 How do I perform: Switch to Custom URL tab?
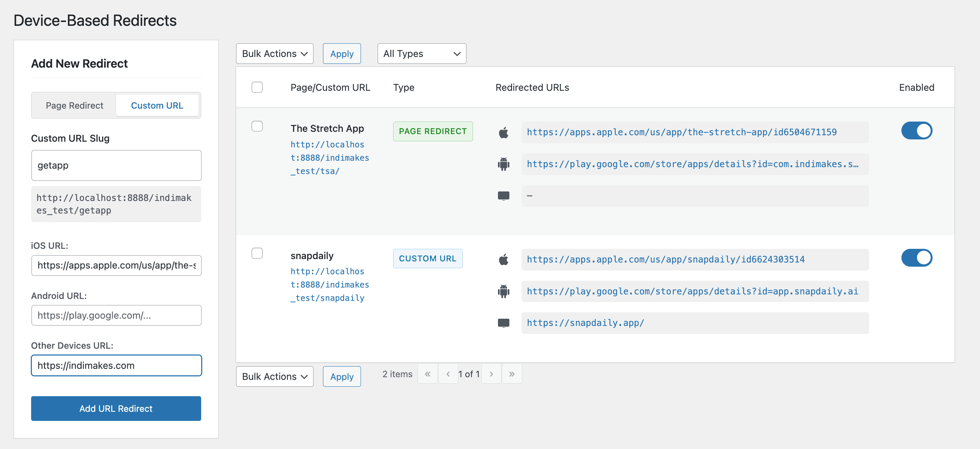tap(157, 106)
